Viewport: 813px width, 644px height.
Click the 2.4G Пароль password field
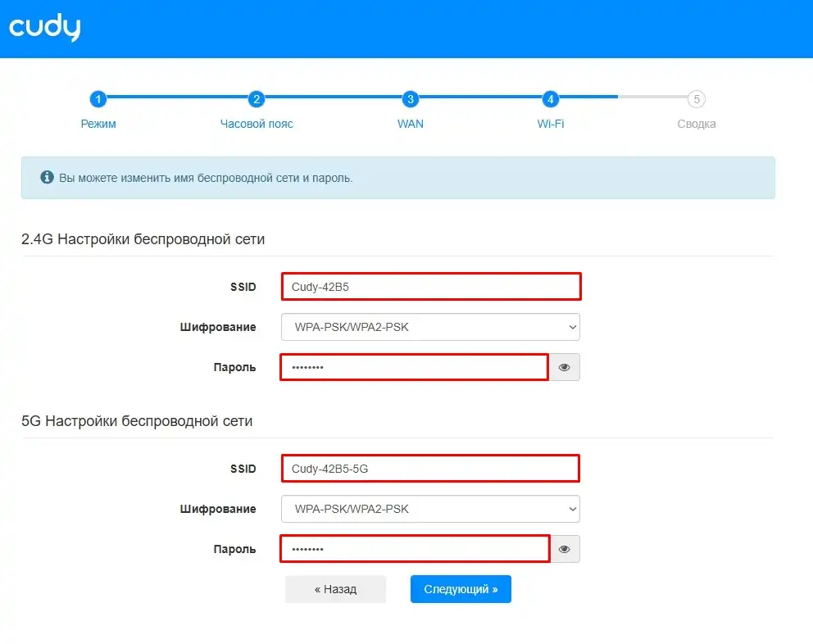tap(414, 368)
